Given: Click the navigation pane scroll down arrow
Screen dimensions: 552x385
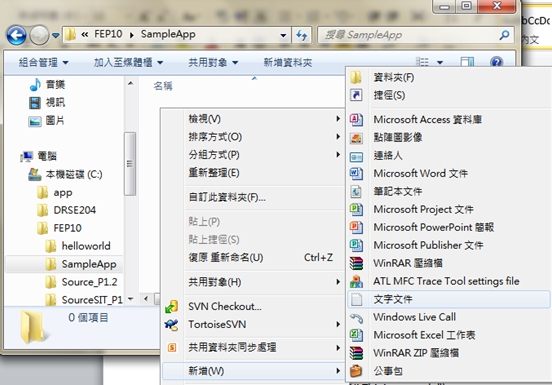Looking at the screenshot, I should [131, 299].
